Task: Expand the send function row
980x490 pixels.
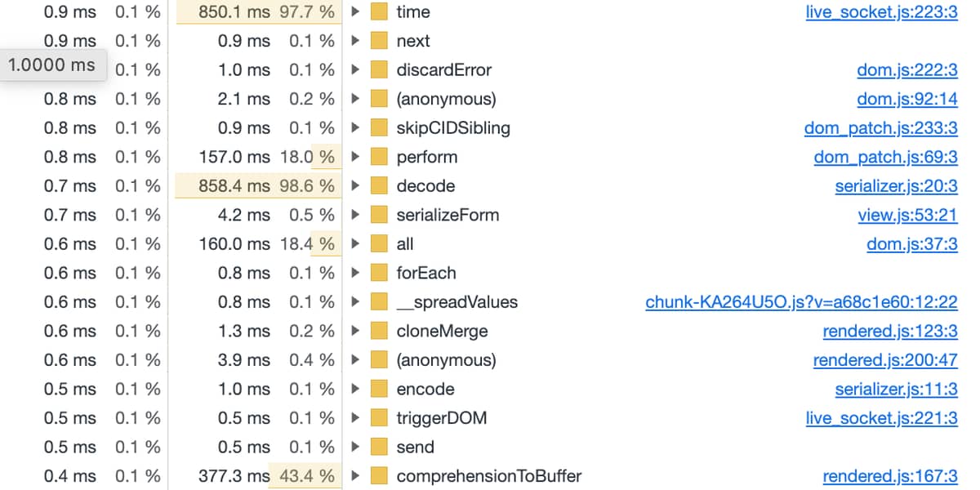Action: point(354,448)
